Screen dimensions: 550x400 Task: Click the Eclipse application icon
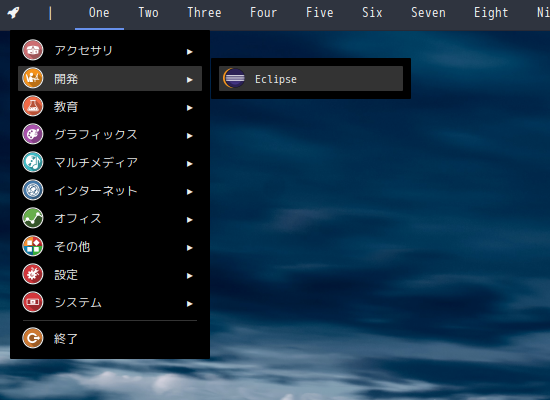[x=234, y=78]
